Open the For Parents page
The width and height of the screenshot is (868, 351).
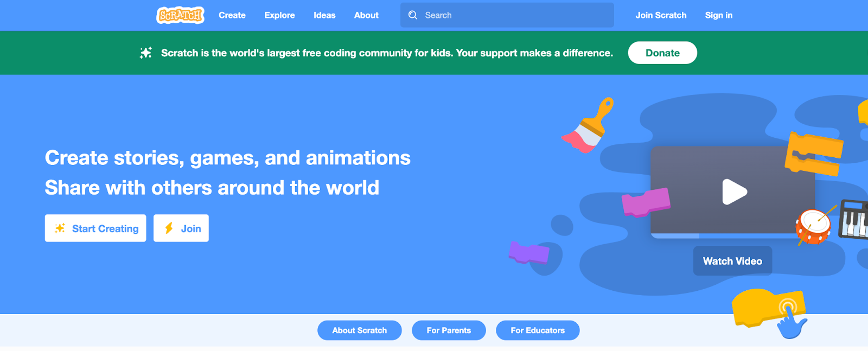[449, 330]
